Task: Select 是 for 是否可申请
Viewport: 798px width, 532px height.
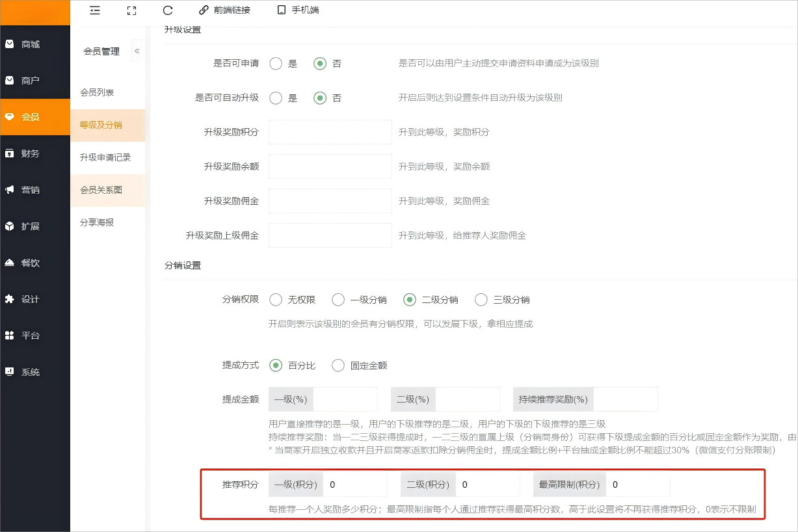Action: tap(276, 63)
